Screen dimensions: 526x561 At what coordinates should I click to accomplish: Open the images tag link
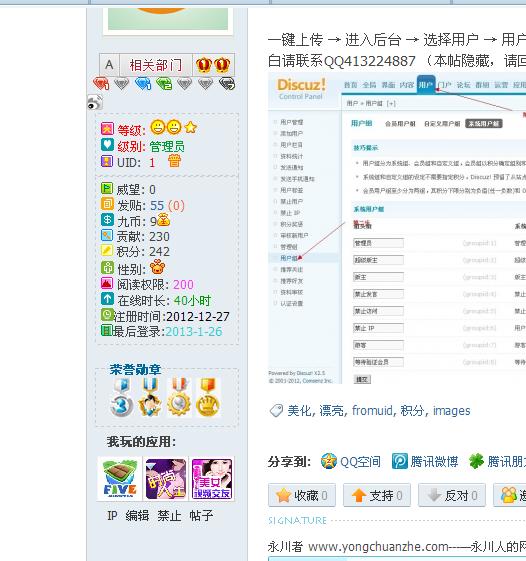click(x=452, y=411)
